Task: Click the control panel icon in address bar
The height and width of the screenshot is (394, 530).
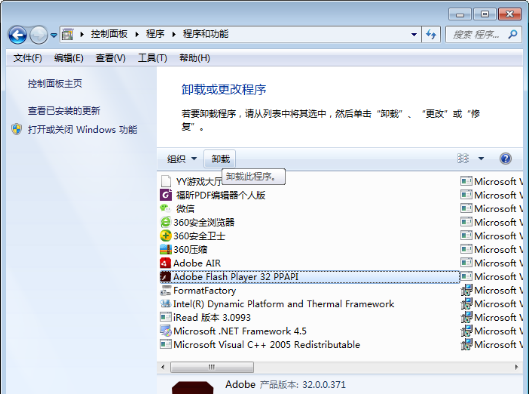Action: tap(68, 34)
